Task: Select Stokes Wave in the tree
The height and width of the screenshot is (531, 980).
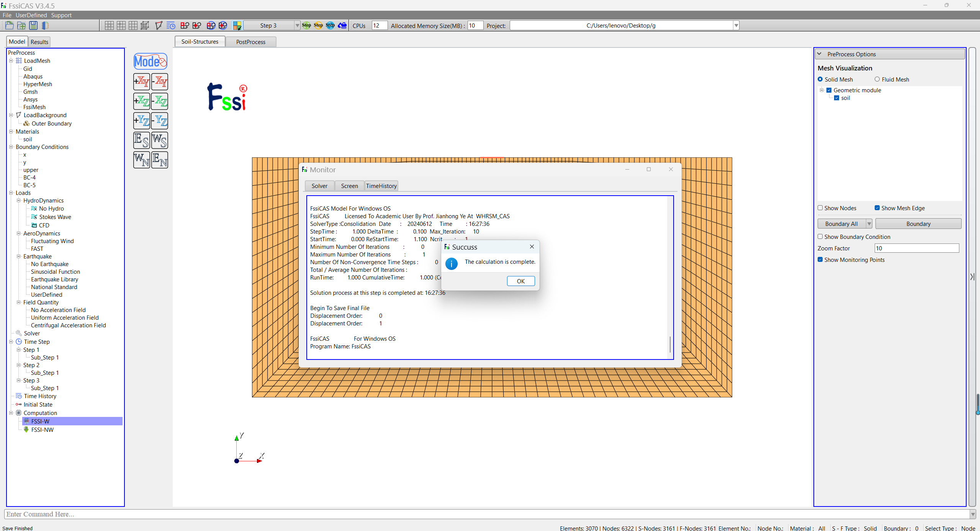Action: (55, 217)
